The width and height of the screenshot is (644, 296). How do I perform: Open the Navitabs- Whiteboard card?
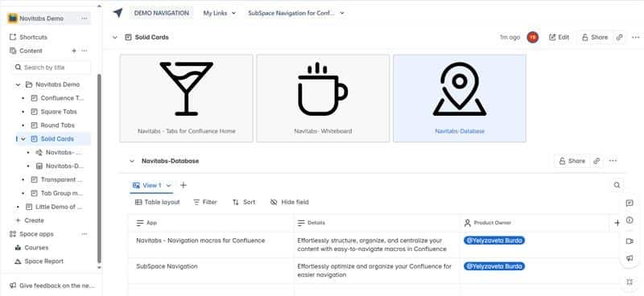323,98
